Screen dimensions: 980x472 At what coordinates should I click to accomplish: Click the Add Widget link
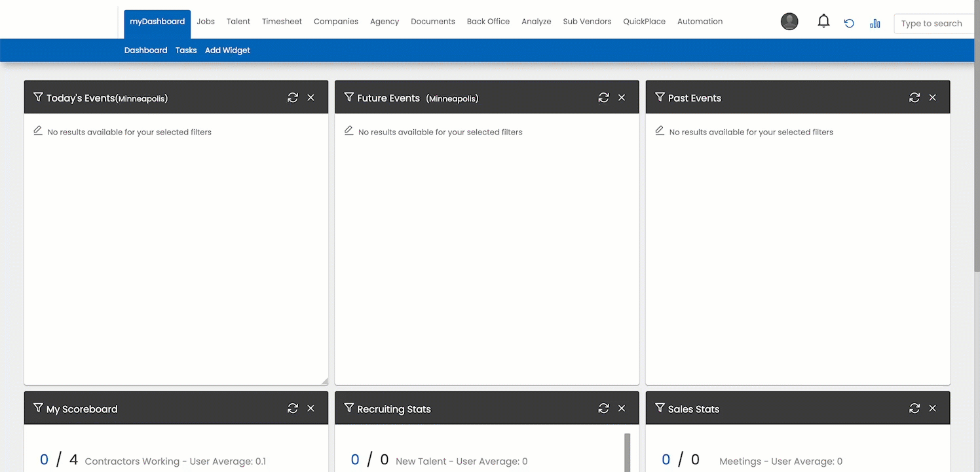[227, 50]
